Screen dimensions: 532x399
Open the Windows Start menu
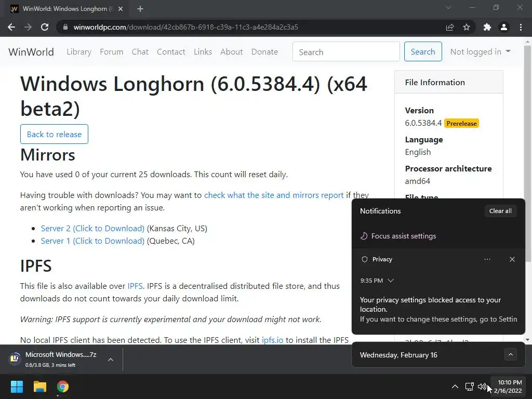(x=17, y=387)
